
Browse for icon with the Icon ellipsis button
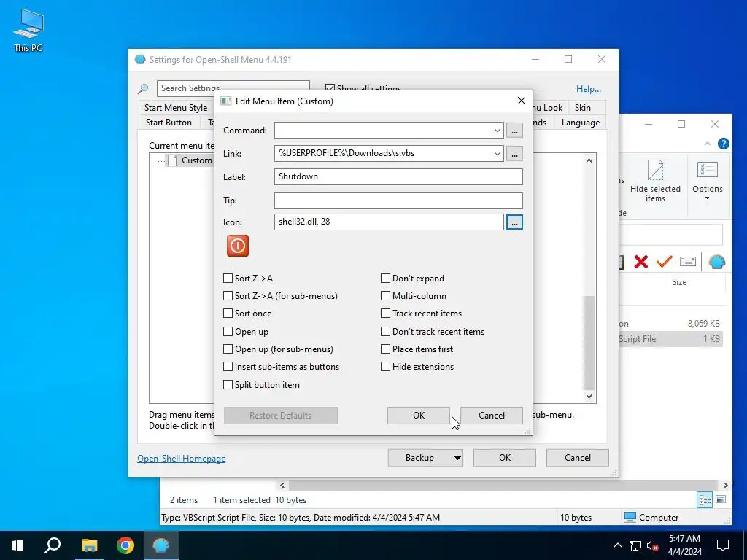coord(514,222)
